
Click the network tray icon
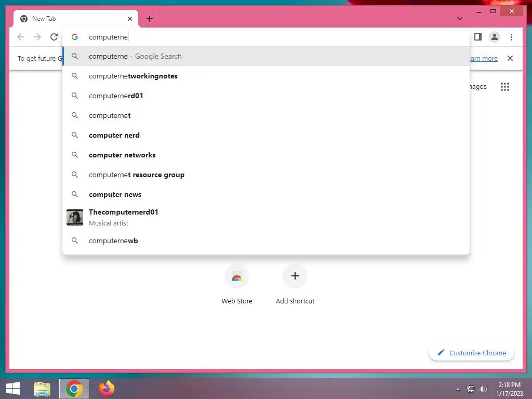[x=471, y=389]
